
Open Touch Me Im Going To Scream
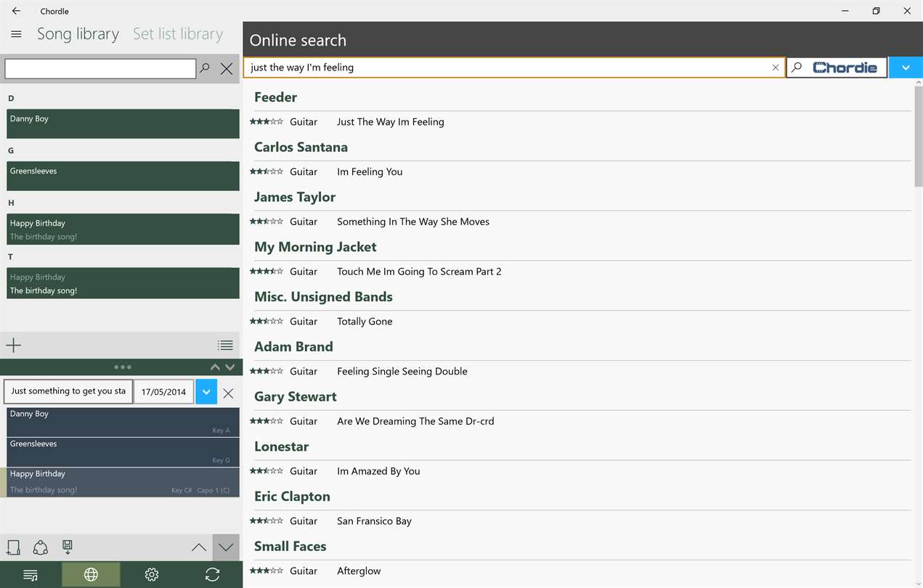[419, 271]
